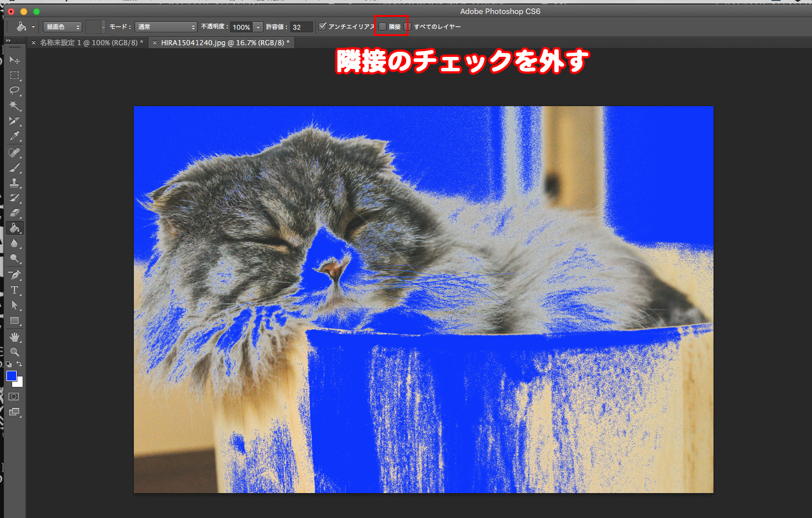Enable the 隣接 checkbox
This screenshot has height=518, width=812.
coord(383,27)
